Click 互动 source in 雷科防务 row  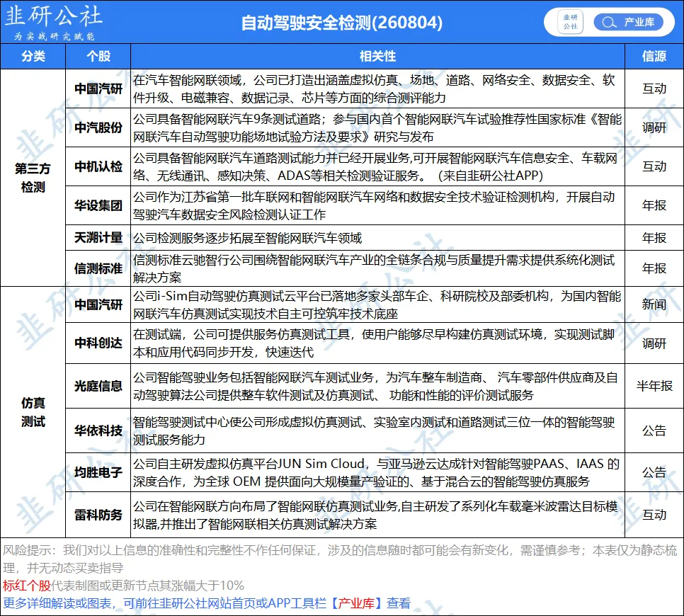tap(654, 515)
